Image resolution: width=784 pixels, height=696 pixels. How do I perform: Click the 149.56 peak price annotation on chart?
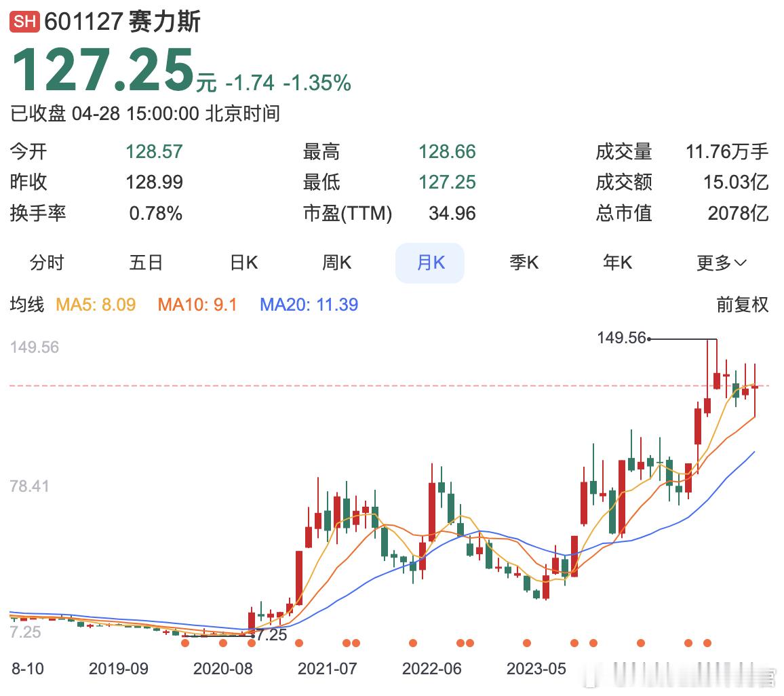(x=621, y=338)
